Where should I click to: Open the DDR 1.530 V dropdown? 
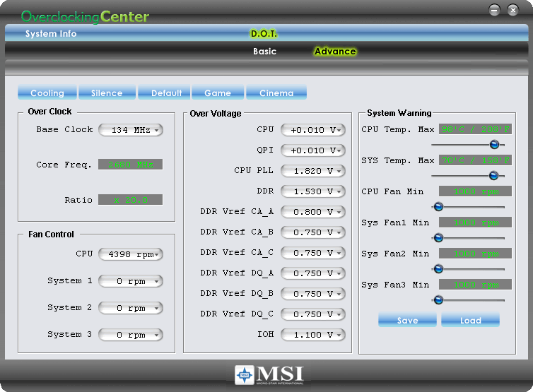[313, 191]
